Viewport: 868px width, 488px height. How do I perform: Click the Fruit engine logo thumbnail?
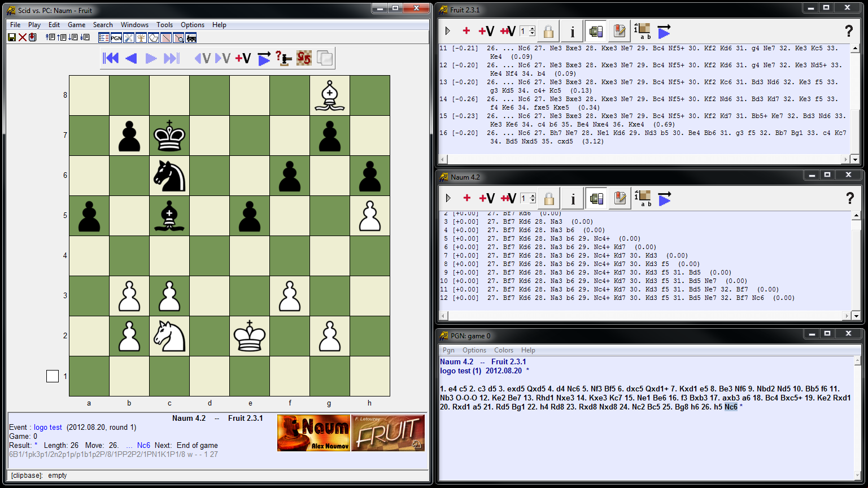[388, 433]
